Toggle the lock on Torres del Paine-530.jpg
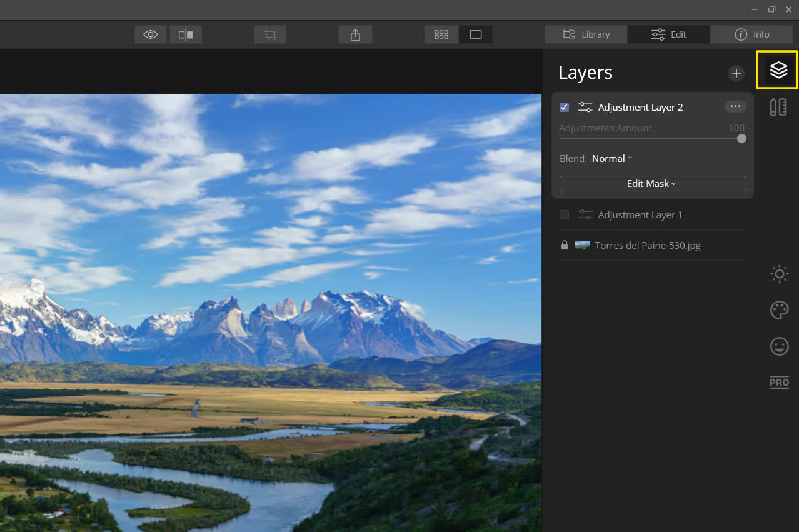 click(x=564, y=245)
